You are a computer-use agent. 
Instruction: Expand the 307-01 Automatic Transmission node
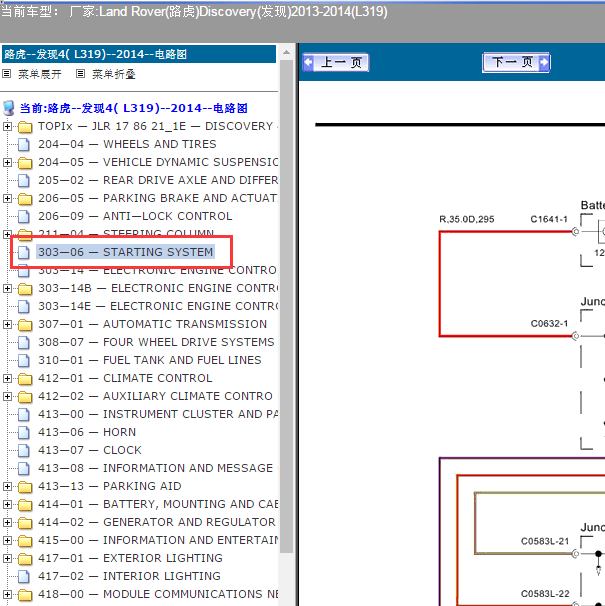coord(7,324)
